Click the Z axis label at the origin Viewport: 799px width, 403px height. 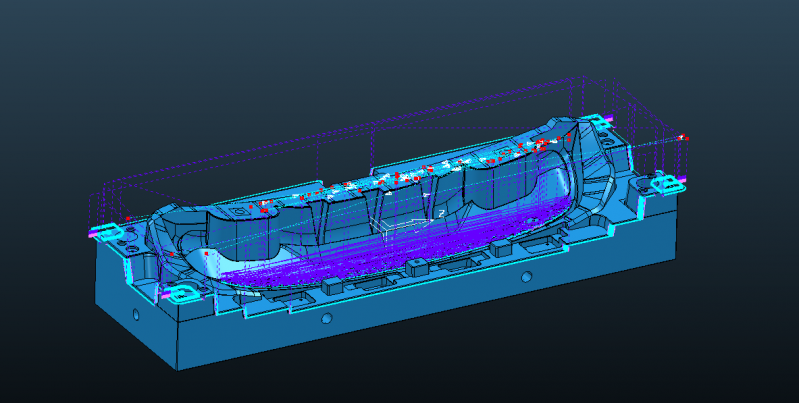440,213
